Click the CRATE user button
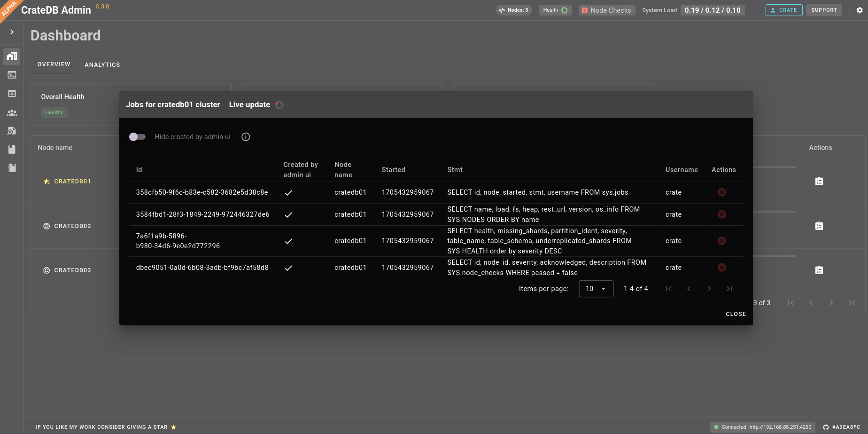This screenshot has width=868, height=434. pyautogui.click(x=784, y=10)
